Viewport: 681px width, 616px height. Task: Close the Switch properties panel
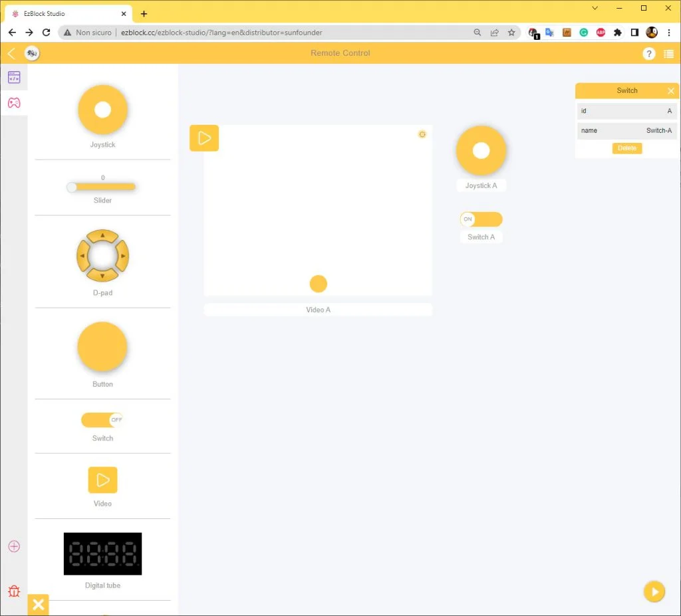670,91
